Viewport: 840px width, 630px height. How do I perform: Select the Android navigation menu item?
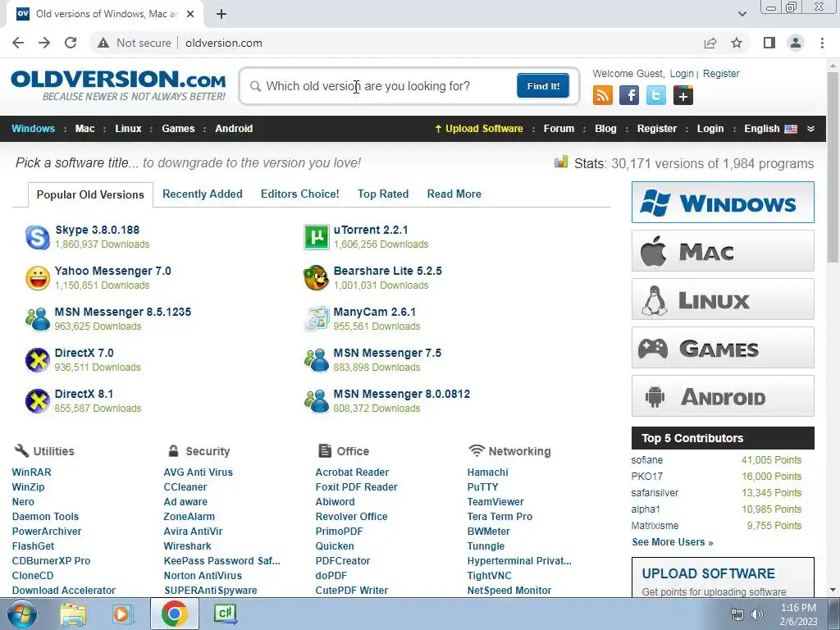(234, 129)
